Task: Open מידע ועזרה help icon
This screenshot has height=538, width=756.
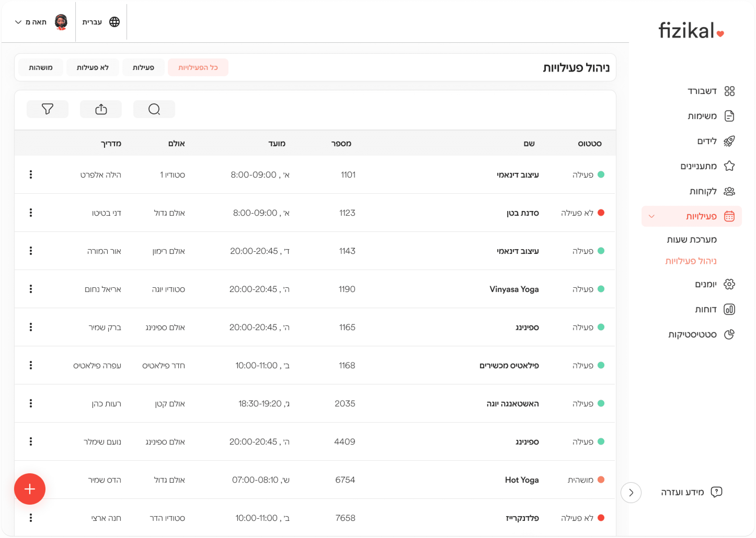Action: (716, 492)
